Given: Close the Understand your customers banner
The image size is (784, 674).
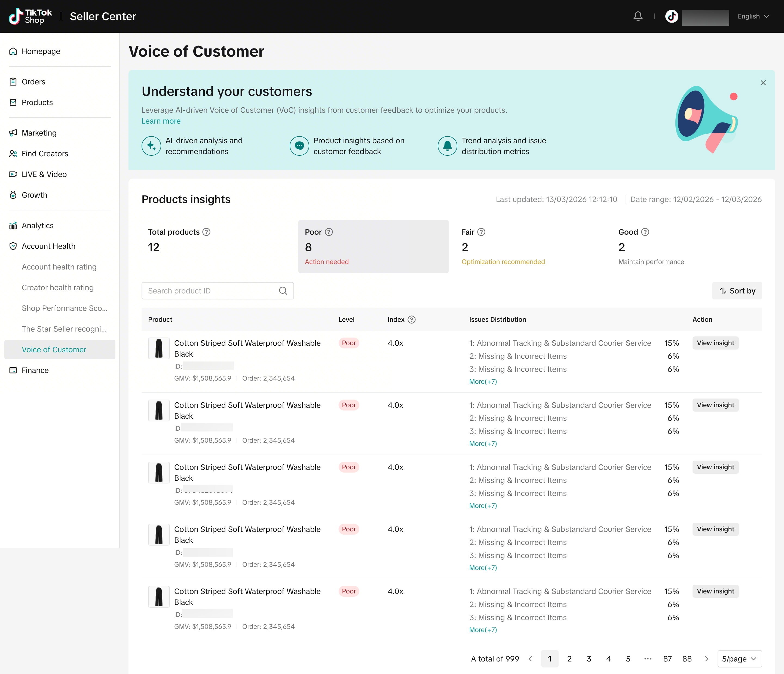Looking at the screenshot, I should 763,82.
